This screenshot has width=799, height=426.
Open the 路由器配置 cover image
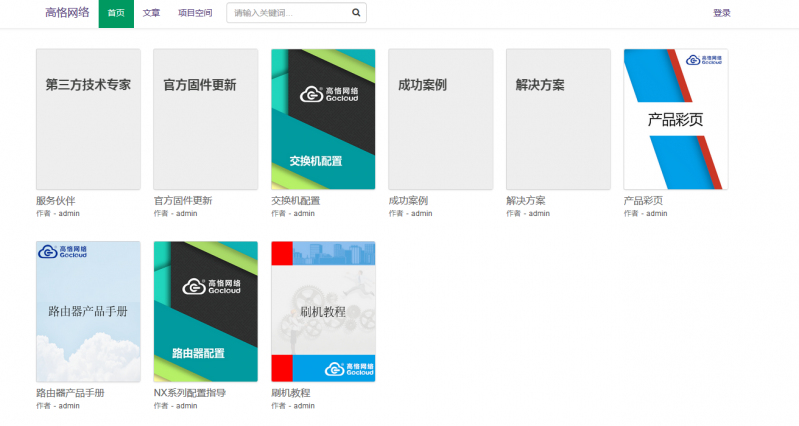click(205, 311)
